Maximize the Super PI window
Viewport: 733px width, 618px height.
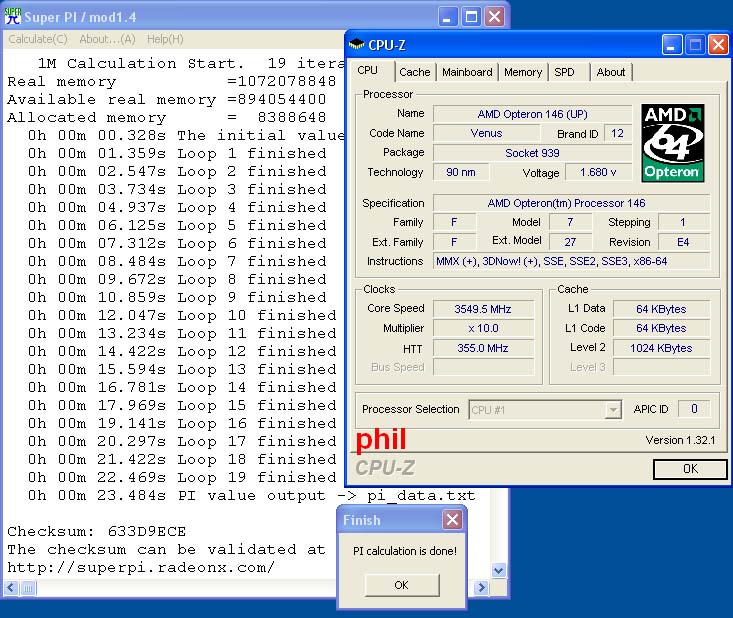coord(471,17)
